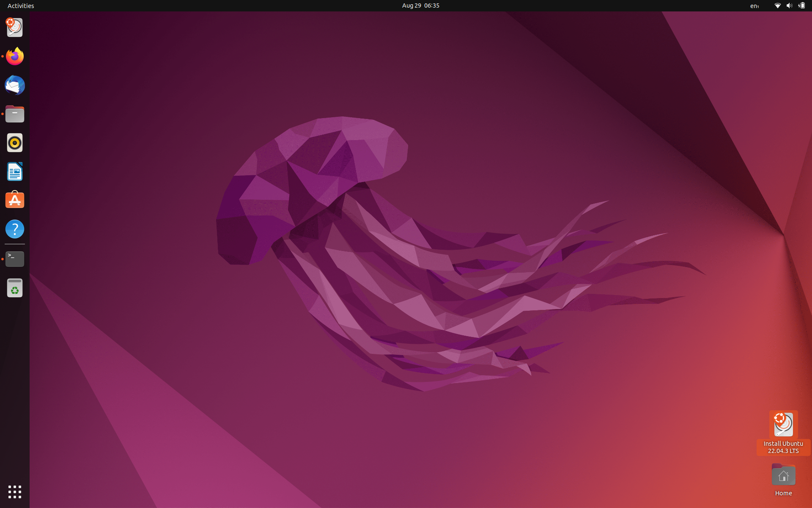Viewport: 812px width, 508px height.
Task: Switch keyboard layout using the en1 indicator
Action: (x=754, y=6)
